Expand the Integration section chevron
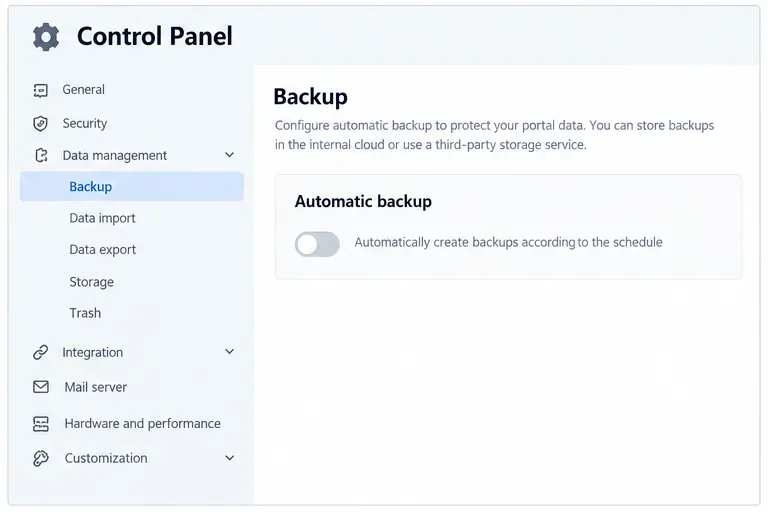Viewport: 768px width, 512px height. click(229, 351)
